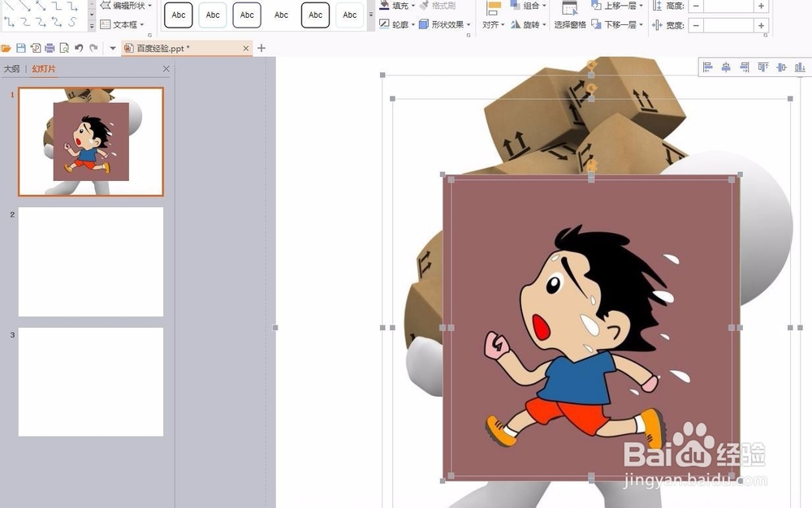Select blank slide 3 thumbnail

91,381
